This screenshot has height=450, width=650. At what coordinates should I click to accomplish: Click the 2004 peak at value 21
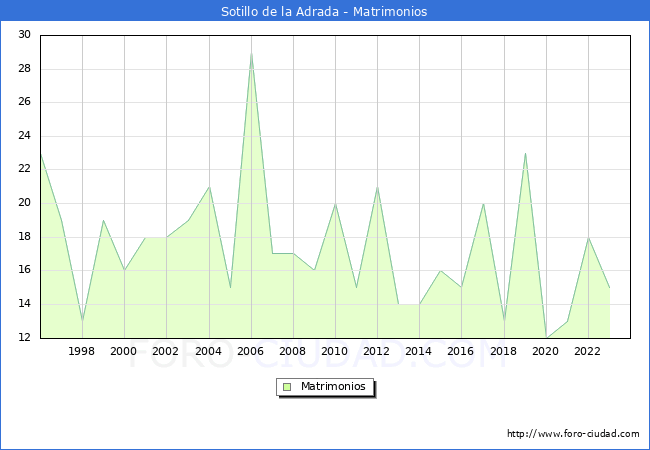point(209,187)
